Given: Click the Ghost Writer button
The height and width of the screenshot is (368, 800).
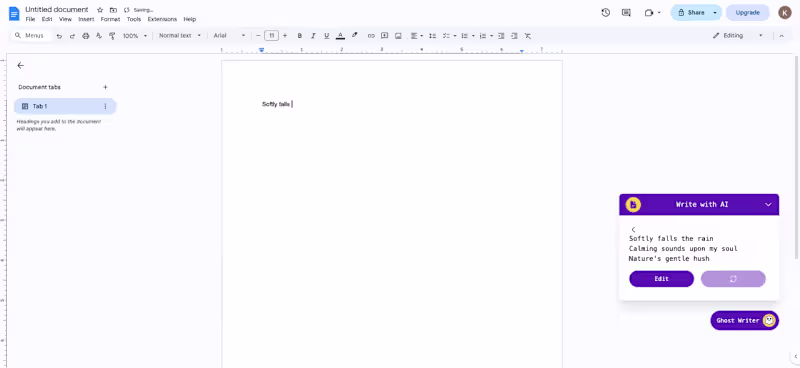Looking at the screenshot, I should (x=744, y=321).
